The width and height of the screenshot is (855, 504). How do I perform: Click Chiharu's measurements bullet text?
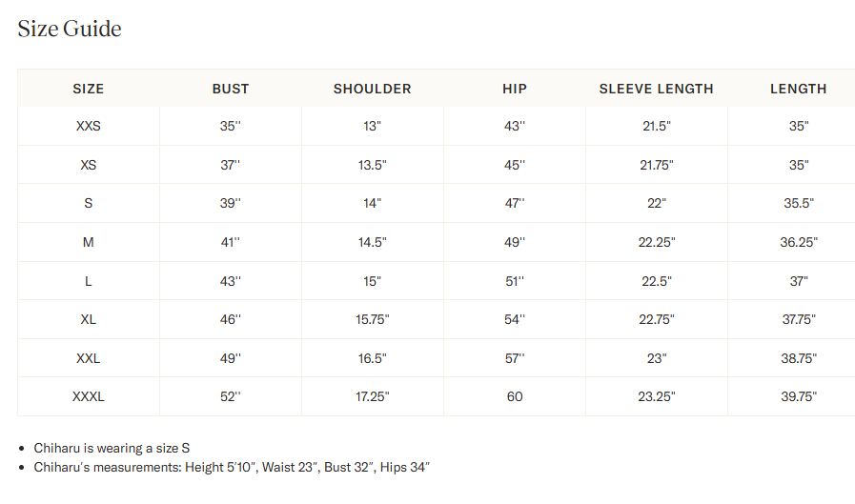tap(232, 467)
